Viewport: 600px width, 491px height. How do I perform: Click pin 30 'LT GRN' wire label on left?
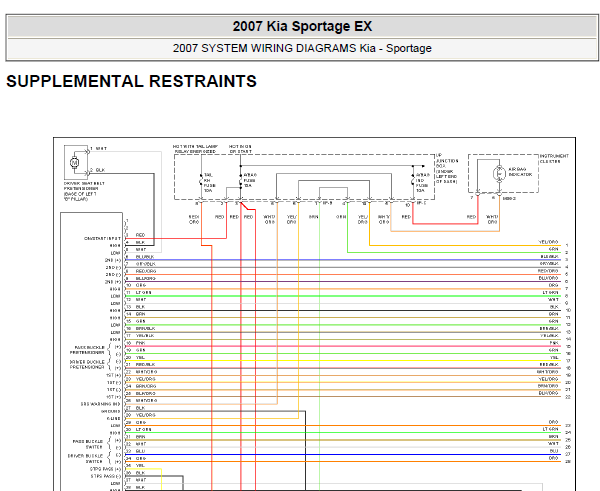[x=143, y=429]
